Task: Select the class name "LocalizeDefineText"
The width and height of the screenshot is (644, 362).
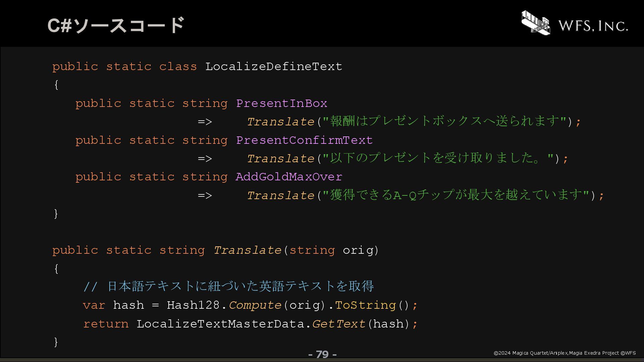Action: click(x=274, y=66)
